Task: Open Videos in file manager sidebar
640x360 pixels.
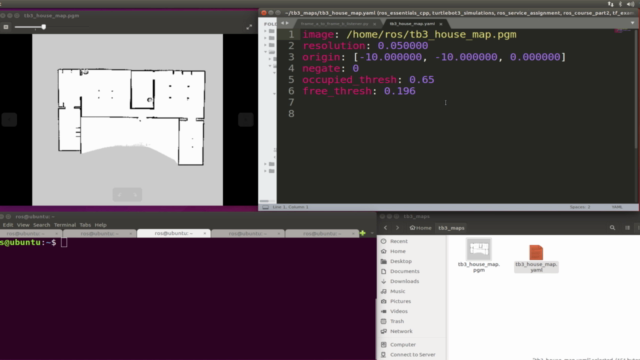Action: [399, 311]
